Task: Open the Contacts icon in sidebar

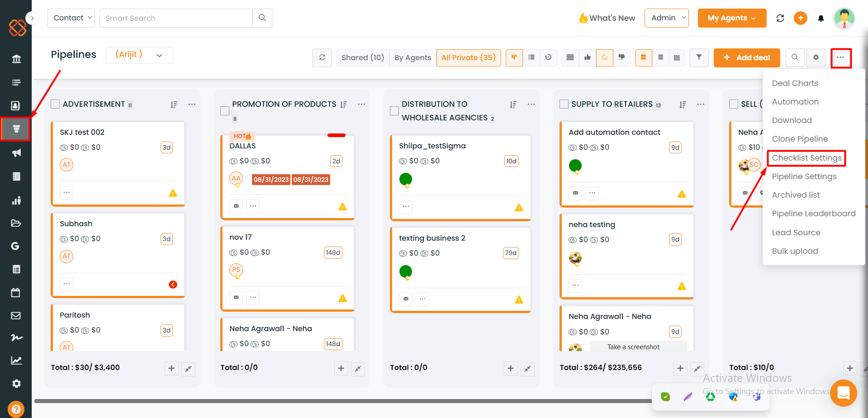Action: click(x=16, y=105)
